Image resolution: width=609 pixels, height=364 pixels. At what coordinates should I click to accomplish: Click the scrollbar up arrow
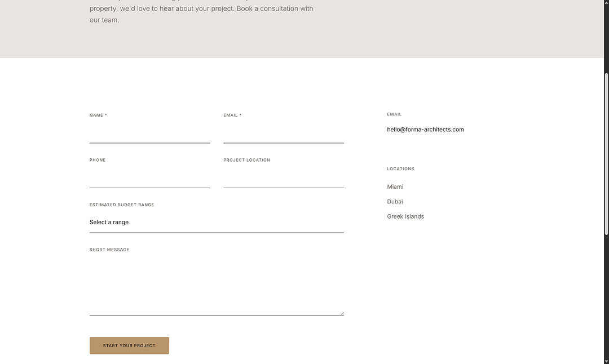tap(606, 3)
